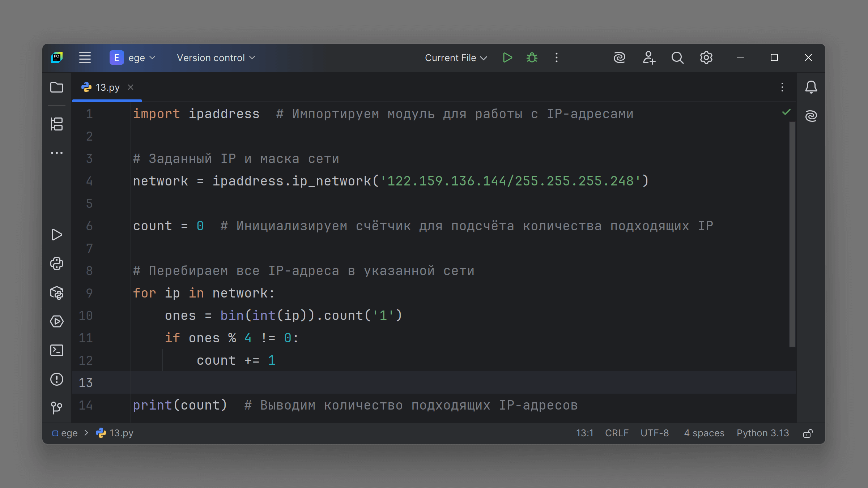Open the Current File run configuration dropdown
The height and width of the screenshot is (488, 868).
click(x=456, y=58)
